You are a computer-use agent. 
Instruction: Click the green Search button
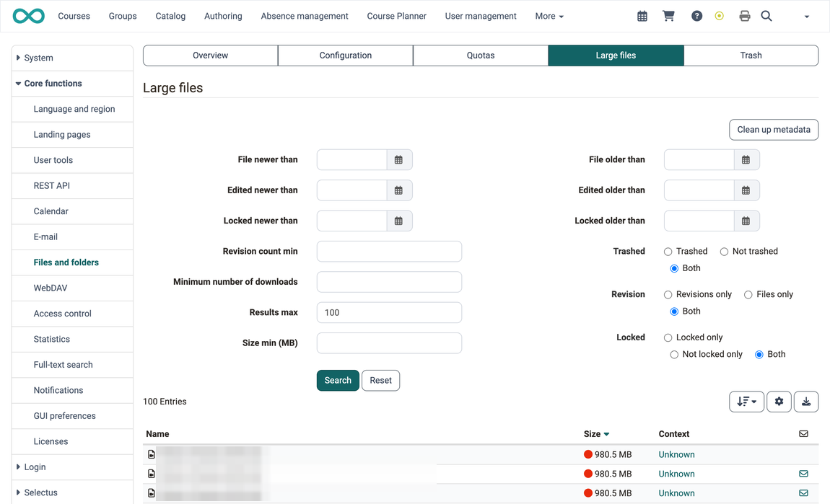click(x=338, y=380)
